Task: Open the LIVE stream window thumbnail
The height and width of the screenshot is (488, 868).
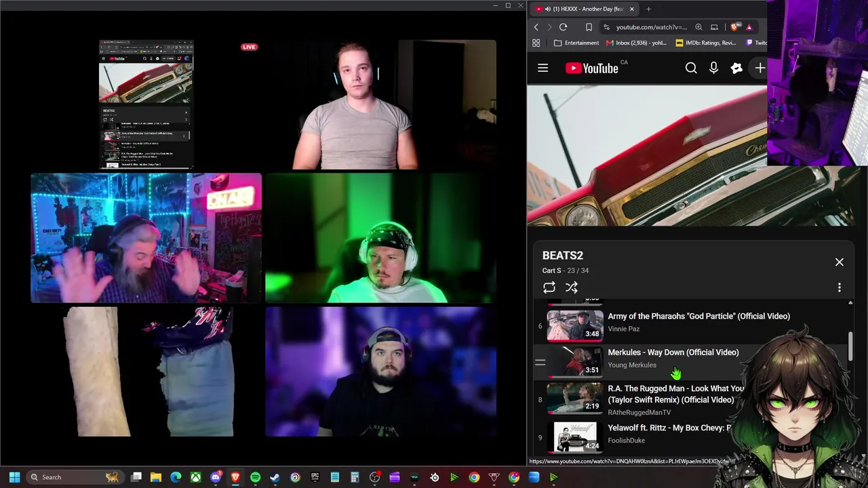Action: 146,104
